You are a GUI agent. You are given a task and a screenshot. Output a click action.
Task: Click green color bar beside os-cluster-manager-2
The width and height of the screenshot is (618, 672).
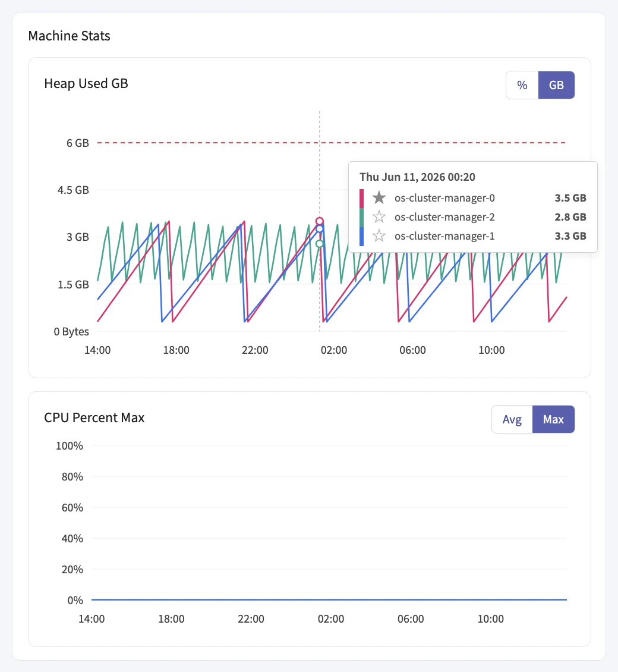click(361, 218)
